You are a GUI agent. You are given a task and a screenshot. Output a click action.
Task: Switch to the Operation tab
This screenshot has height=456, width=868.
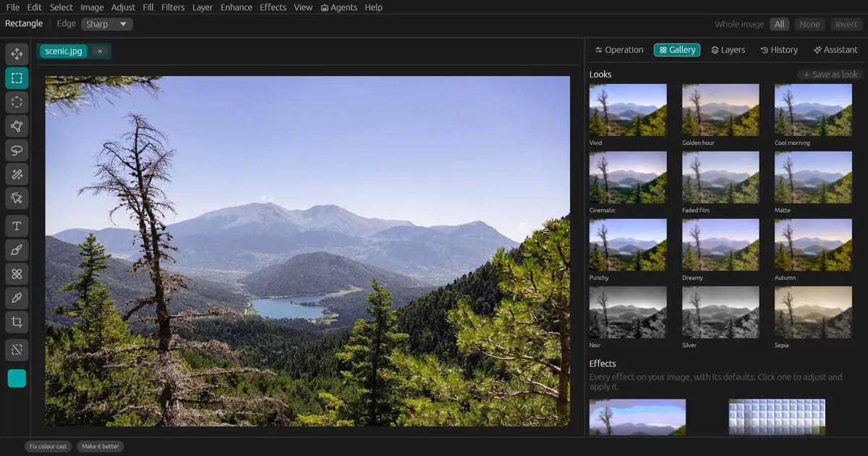619,50
